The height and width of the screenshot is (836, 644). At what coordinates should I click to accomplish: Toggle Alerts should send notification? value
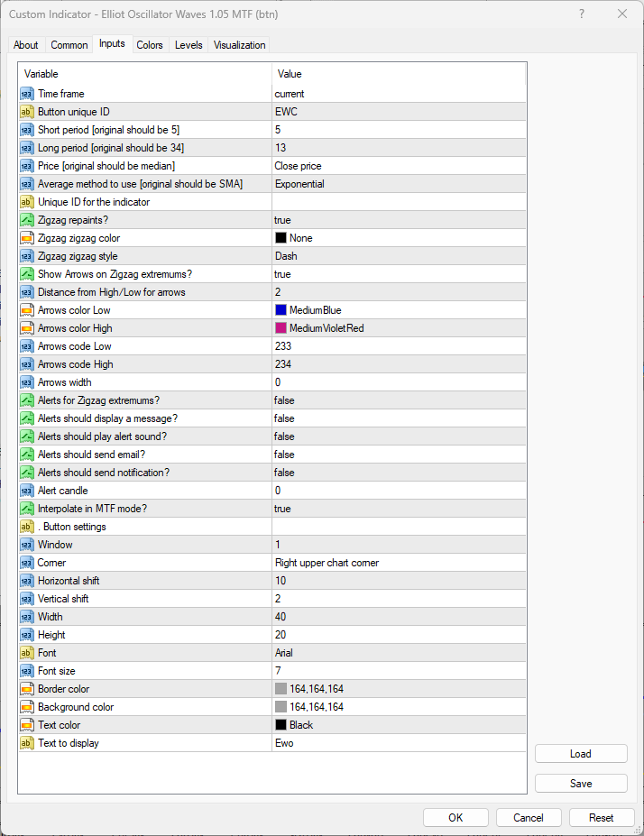(399, 473)
